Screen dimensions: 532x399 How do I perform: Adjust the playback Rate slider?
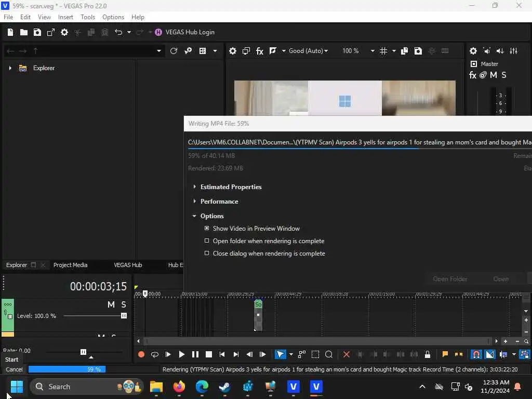(83, 352)
